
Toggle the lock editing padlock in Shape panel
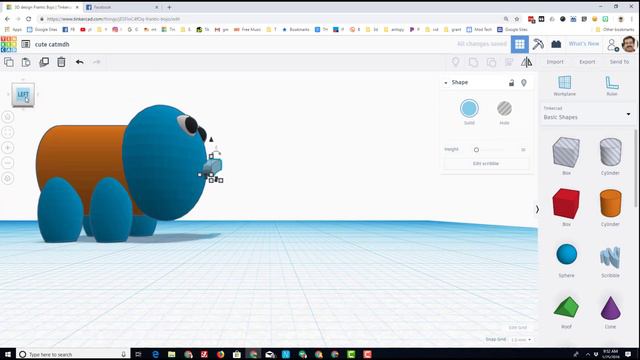coord(511,83)
